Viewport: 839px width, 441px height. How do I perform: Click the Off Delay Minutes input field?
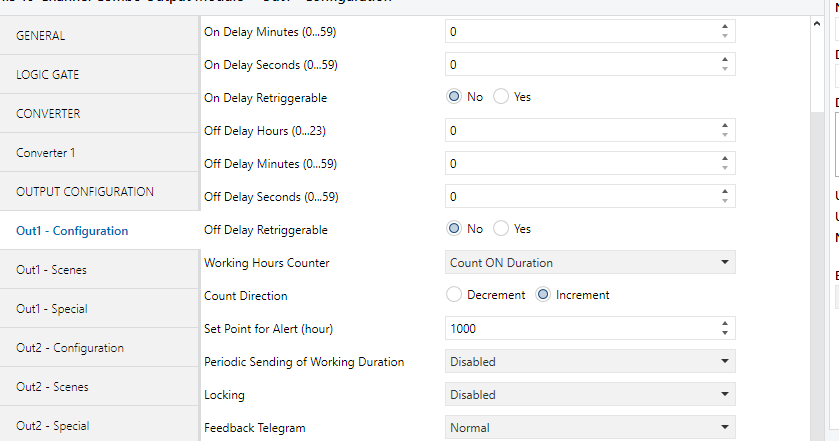coord(580,163)
